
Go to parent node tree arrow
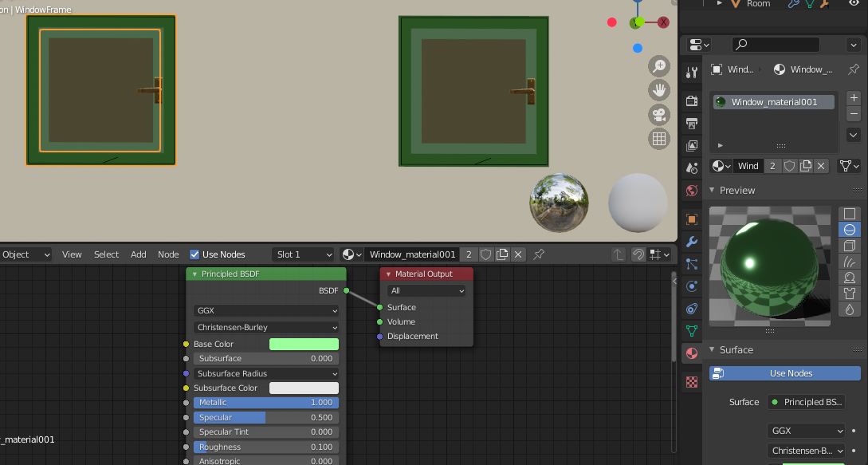pos(619,254)
